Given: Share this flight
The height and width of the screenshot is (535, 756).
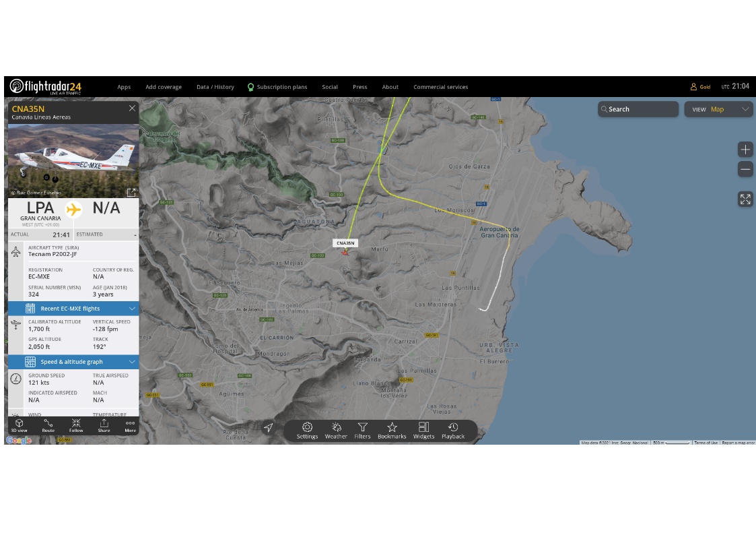Looking at the screenshot, I should click(104, 425).
